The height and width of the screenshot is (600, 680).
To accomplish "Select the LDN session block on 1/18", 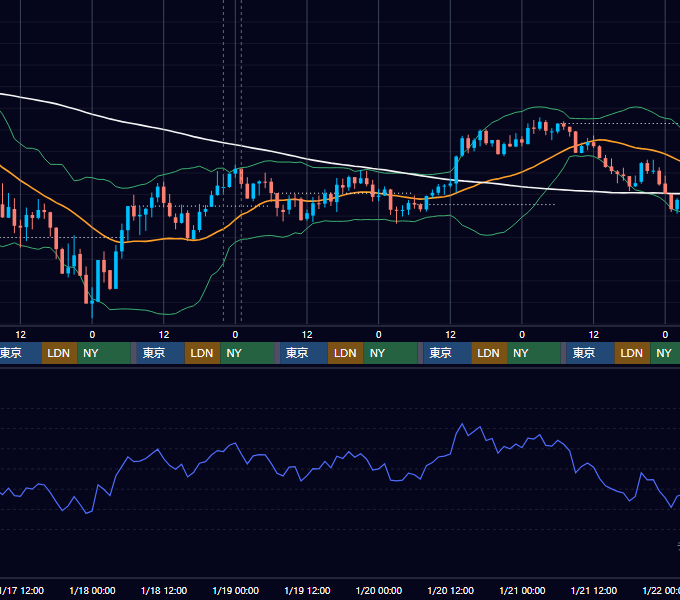I will click(x=203, y=353).
